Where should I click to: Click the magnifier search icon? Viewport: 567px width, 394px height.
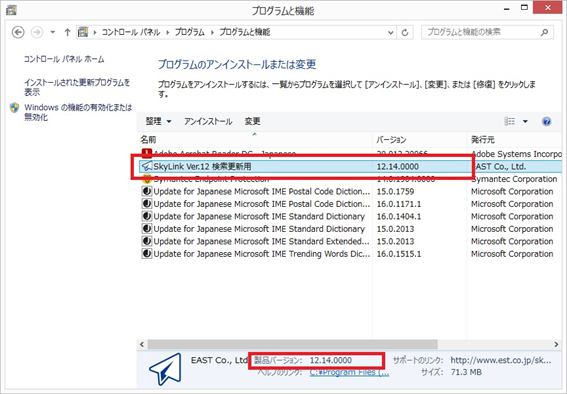[x=545, y=33]
